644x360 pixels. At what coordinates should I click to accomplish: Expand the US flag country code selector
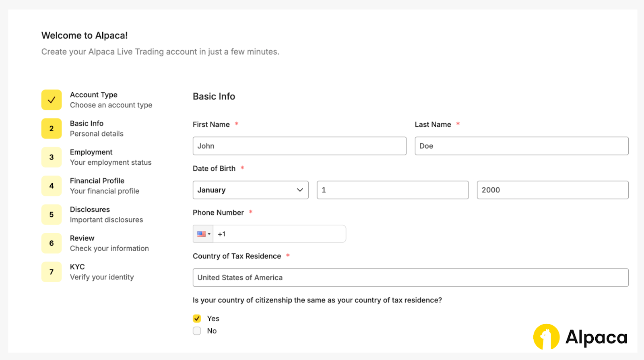pos(203,234)
